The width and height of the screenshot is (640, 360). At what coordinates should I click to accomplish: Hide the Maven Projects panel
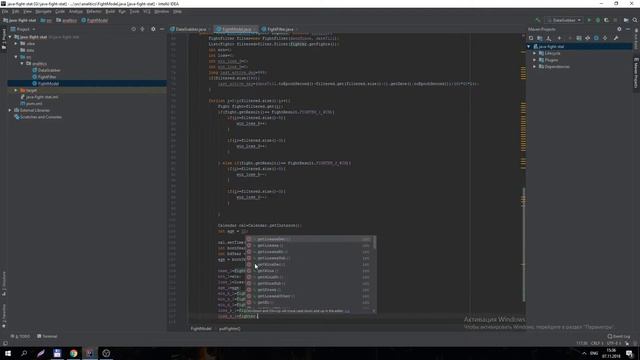[628, 29]
